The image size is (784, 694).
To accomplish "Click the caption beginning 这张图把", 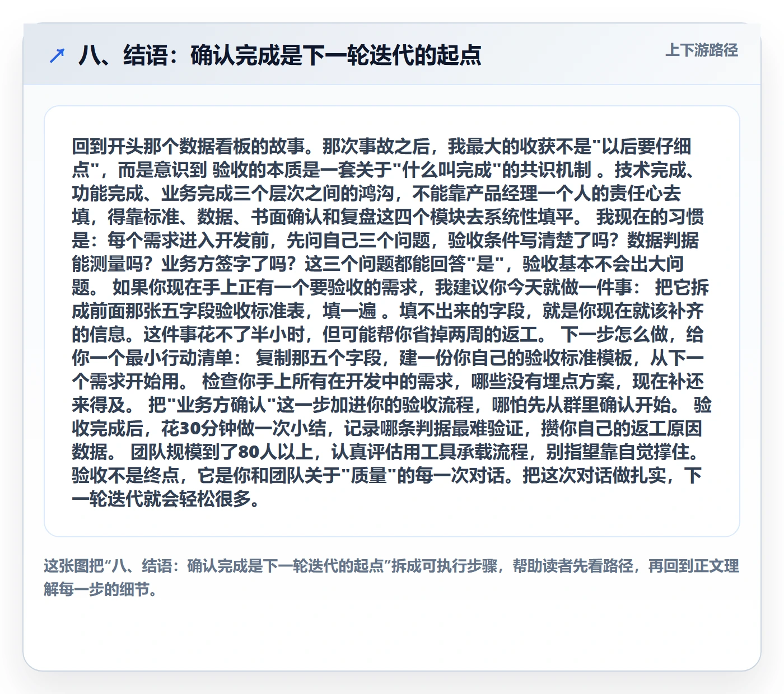I will pyautogui.click(x=391, y=578).
